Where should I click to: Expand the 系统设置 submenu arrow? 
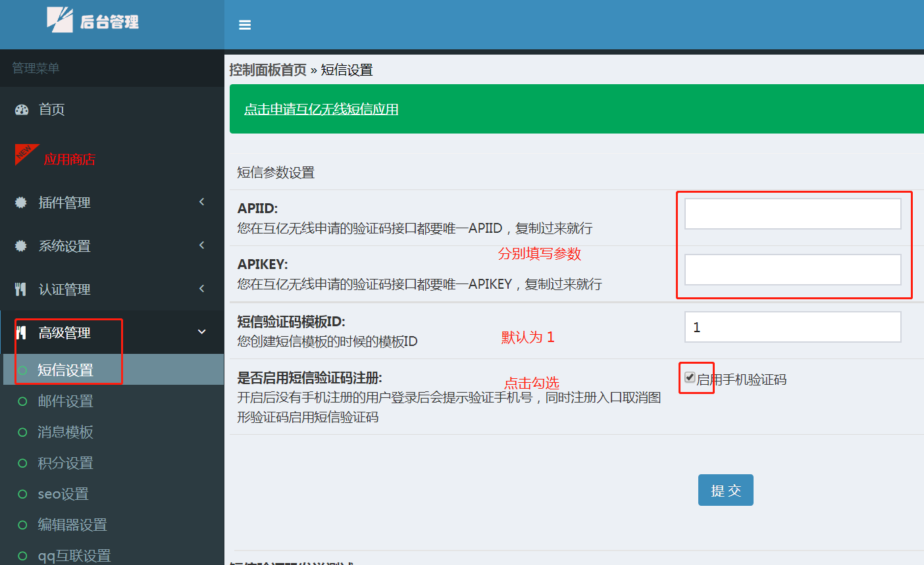pos(202,245)
